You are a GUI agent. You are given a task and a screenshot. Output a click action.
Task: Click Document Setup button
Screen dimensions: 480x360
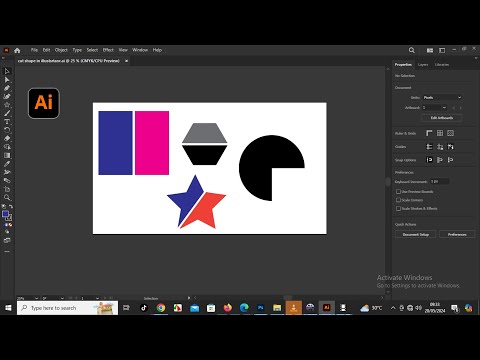(x=416, y=234)
